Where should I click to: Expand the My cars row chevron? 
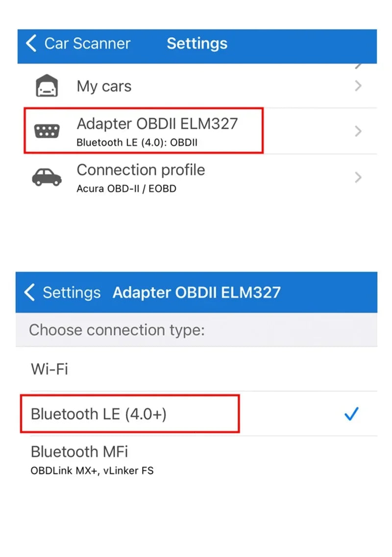[358, 86]
